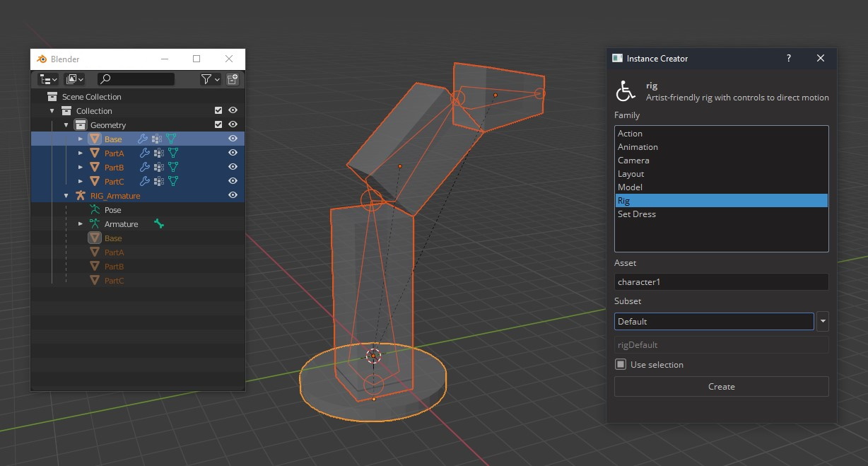Open the Subset dropdown arrow
Viewport: 868px width, 466px height.
[x=823, y=322]
